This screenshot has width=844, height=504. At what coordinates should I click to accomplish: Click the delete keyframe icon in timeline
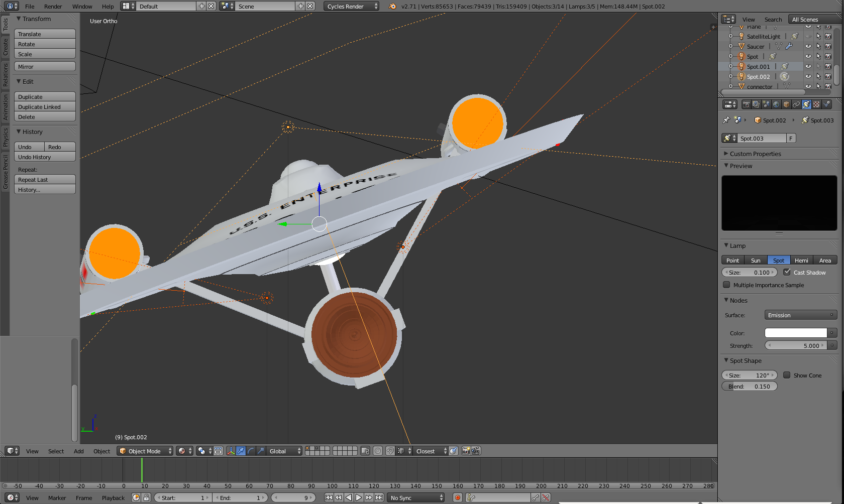coord(546,497)
